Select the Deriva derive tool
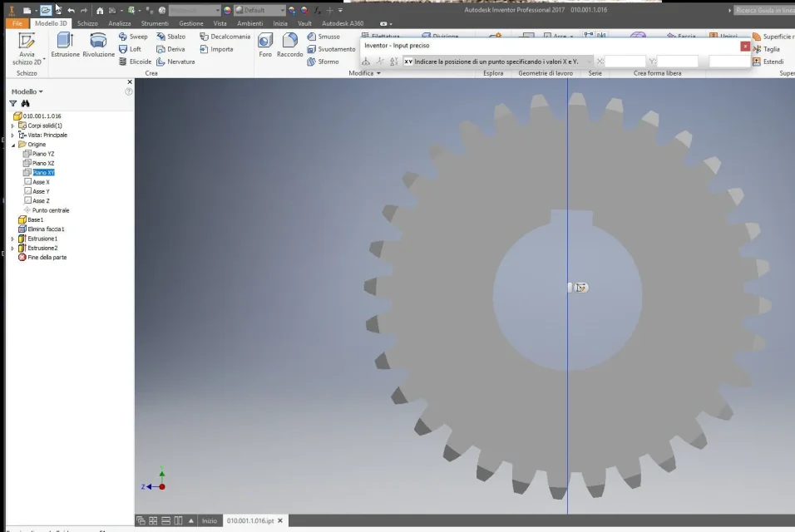The height and width of the screenshot is (532, 795). 170,49
